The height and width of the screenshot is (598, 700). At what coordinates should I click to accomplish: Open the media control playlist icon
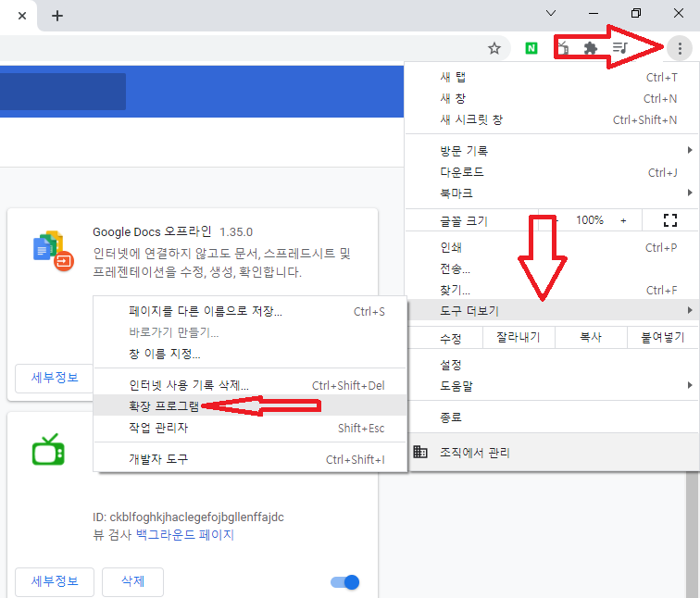(x=619, y=48)
